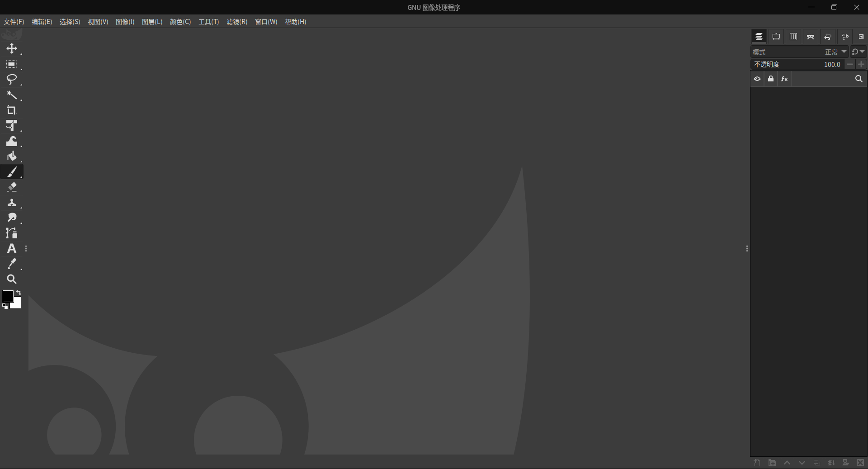Open the 模式 layer mode dropdown
This screenshot has height=469, width=868.
(799, 52)
